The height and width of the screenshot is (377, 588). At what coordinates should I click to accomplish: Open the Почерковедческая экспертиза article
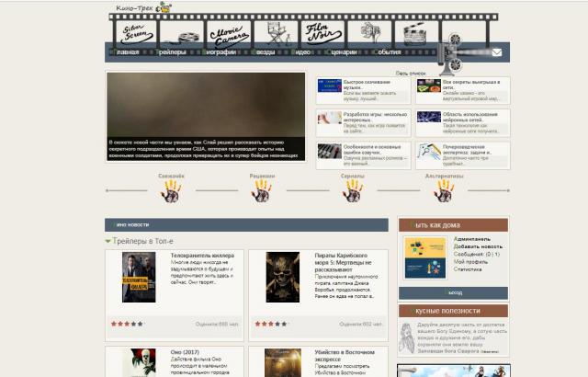[x=467, y=150]
